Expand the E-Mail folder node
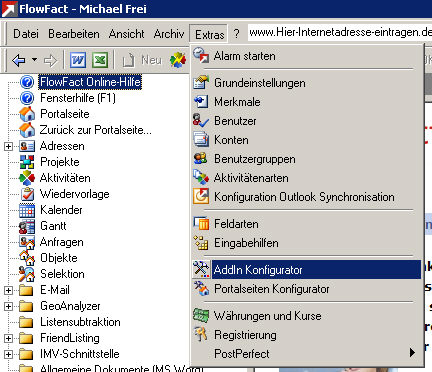Viewport: 432px width, 372px height. pyautogui.click(x=8, y=290)
